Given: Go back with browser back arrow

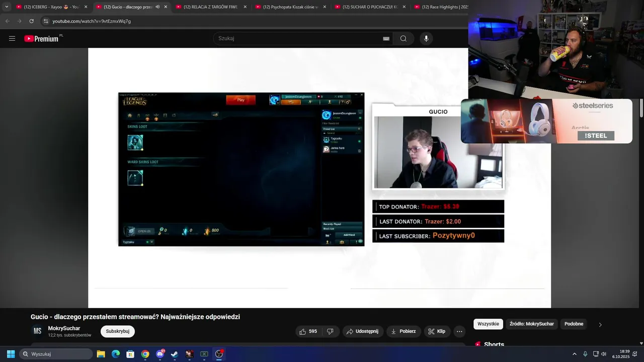Looking at the screenshot, I should [7, 21].
